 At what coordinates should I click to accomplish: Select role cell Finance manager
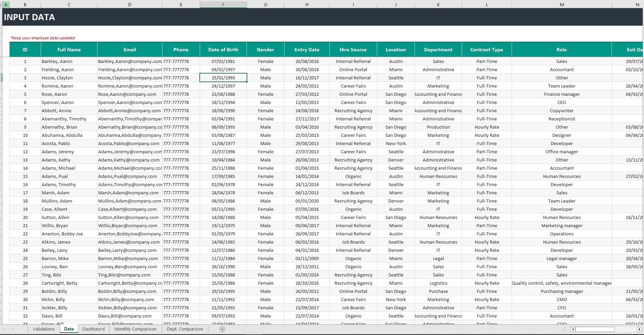tap(562, 94)
